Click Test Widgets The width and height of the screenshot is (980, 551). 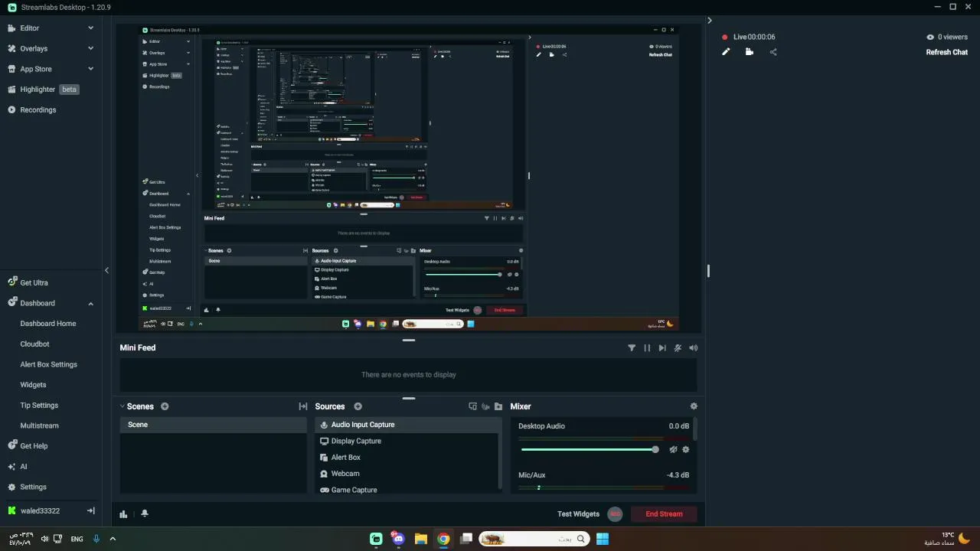[578, 514]
